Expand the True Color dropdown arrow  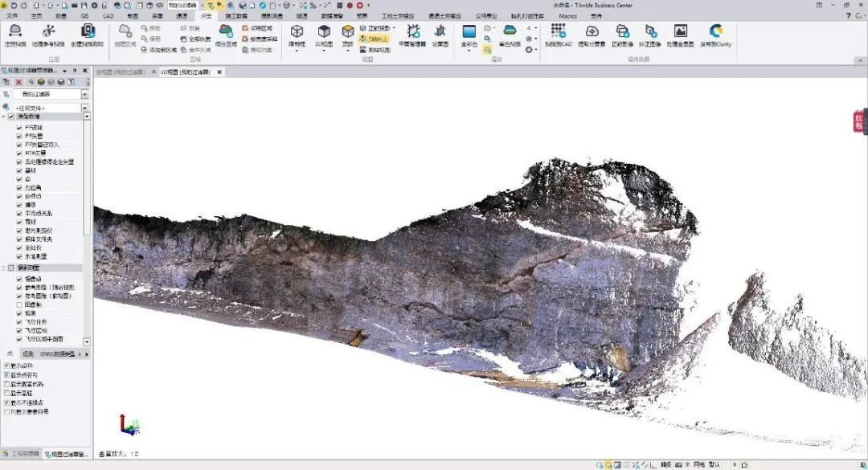pos(469,51)
